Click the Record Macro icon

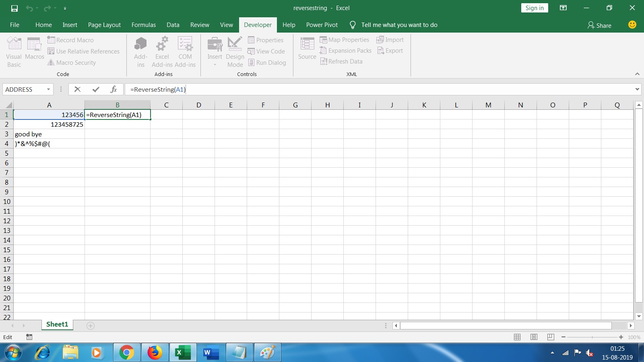coord(52,40)
